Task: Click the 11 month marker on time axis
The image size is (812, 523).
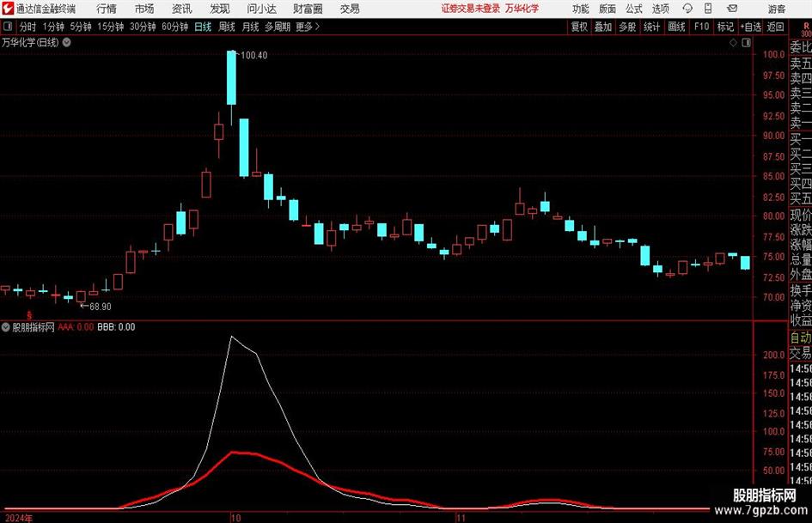Action: point(461,518)
